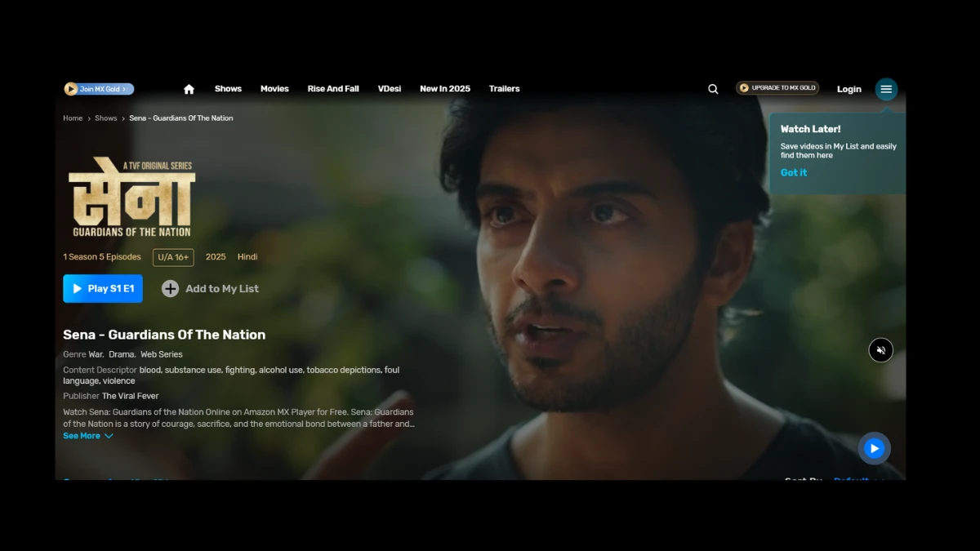Dismiss the Watch Later tip with Got it
The height and width of the screenshot is (551, 980).
793,172
